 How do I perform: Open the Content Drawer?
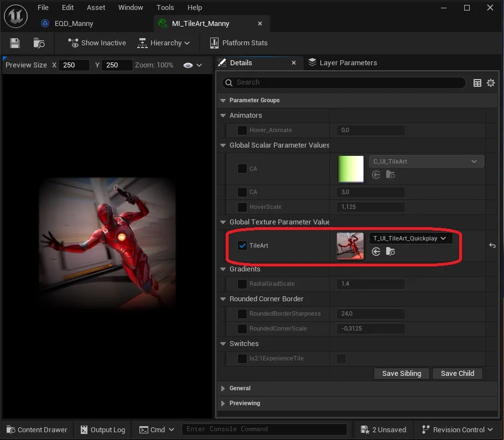[x=37, y=429]
